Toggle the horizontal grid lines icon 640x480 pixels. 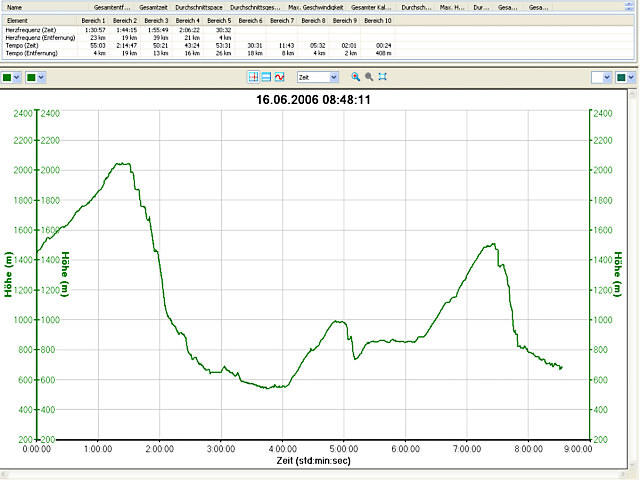(x=266, y=77)
